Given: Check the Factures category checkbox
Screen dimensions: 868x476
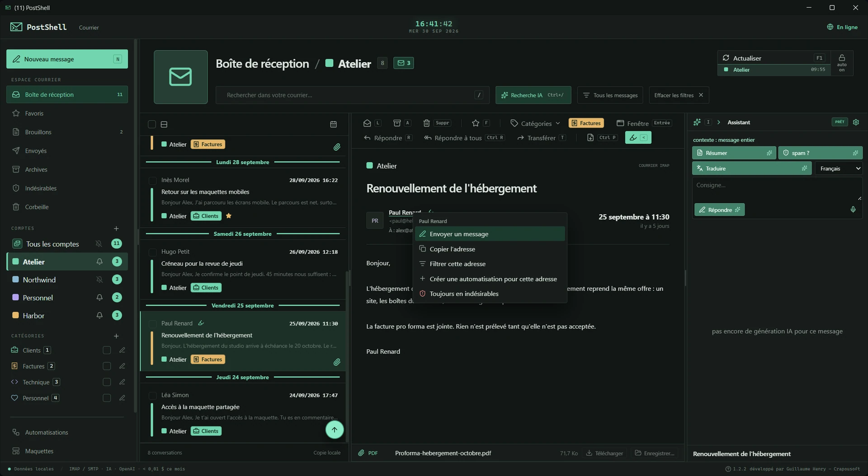Looking at the screenshot, I should pyautogui.click(x=107, y=366).
